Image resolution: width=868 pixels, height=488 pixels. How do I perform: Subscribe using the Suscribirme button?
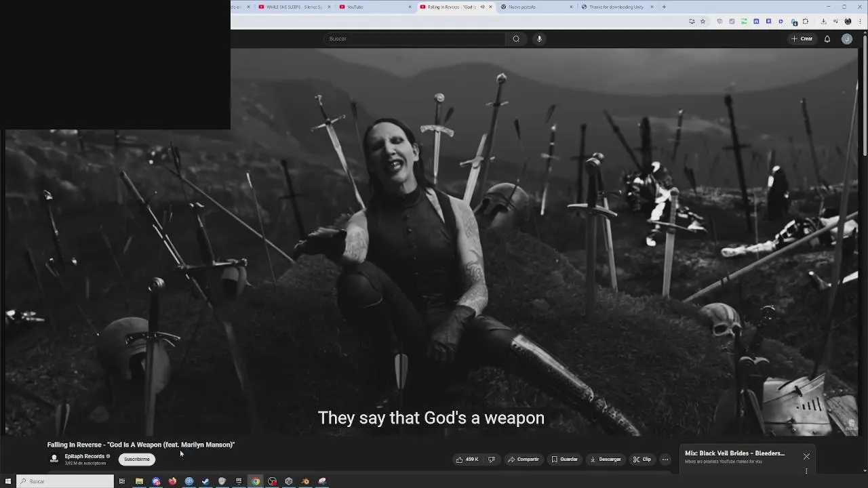[x=137, y=460]
